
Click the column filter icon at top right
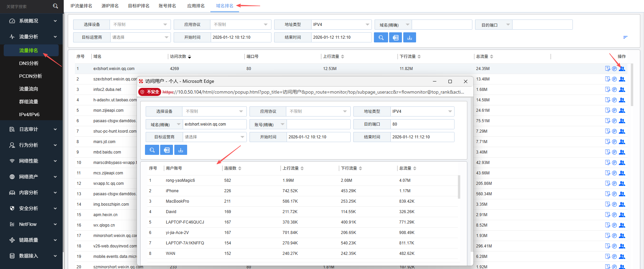pyautogui.click(x=625, y=37)
